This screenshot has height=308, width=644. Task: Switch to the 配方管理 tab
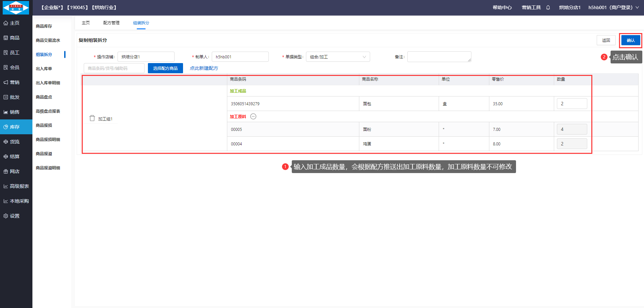click(x=111, y=23)
